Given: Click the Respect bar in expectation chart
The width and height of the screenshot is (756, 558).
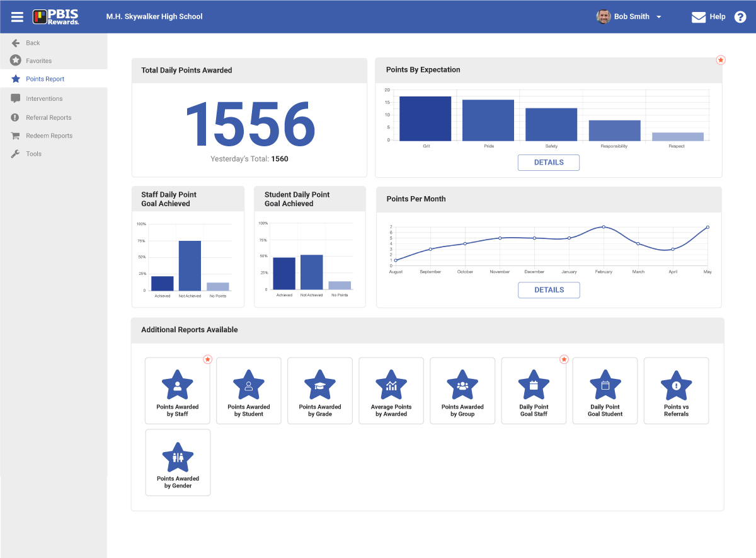Looking at the screenshot, I should pyautogui.click(x=678, y=136).
